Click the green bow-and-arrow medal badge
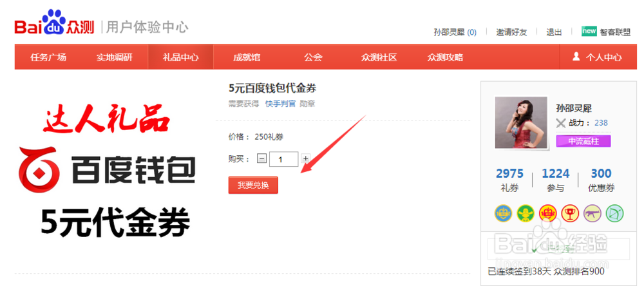The height and width of the screenshot is (286, 644). pyautogui.click(x=614, y=213)
